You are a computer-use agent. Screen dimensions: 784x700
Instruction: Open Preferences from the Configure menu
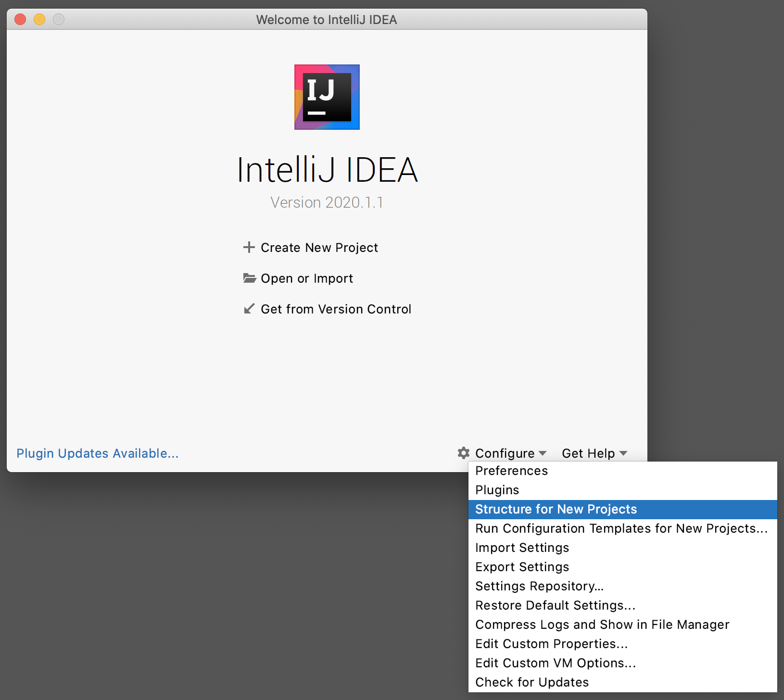coord(511,471)
